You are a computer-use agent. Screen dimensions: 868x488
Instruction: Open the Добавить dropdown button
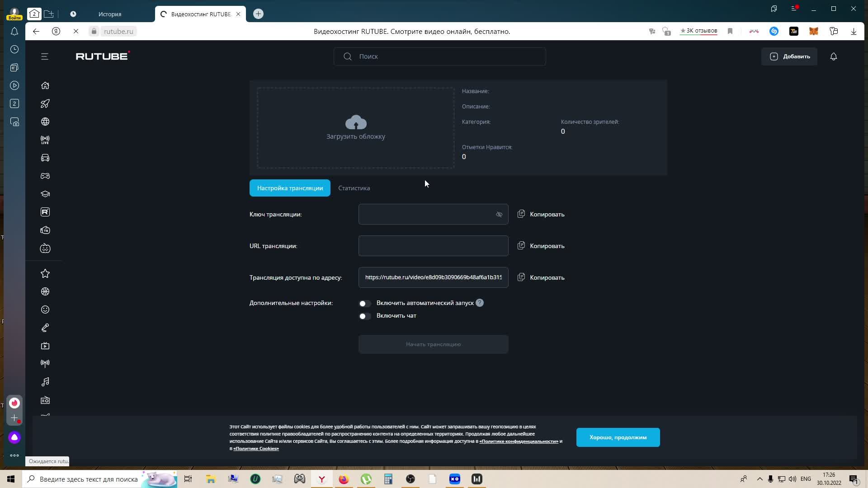point(789,56)
